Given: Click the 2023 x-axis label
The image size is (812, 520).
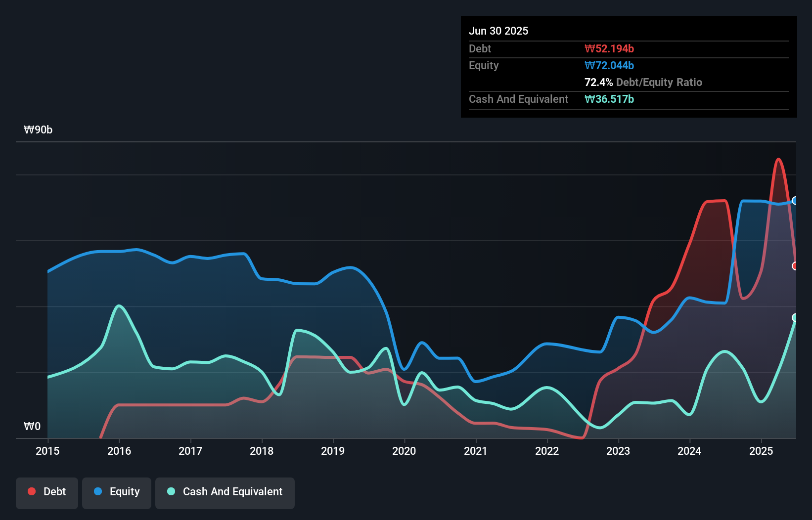Looking at the screenshot, I should [618, 451].
